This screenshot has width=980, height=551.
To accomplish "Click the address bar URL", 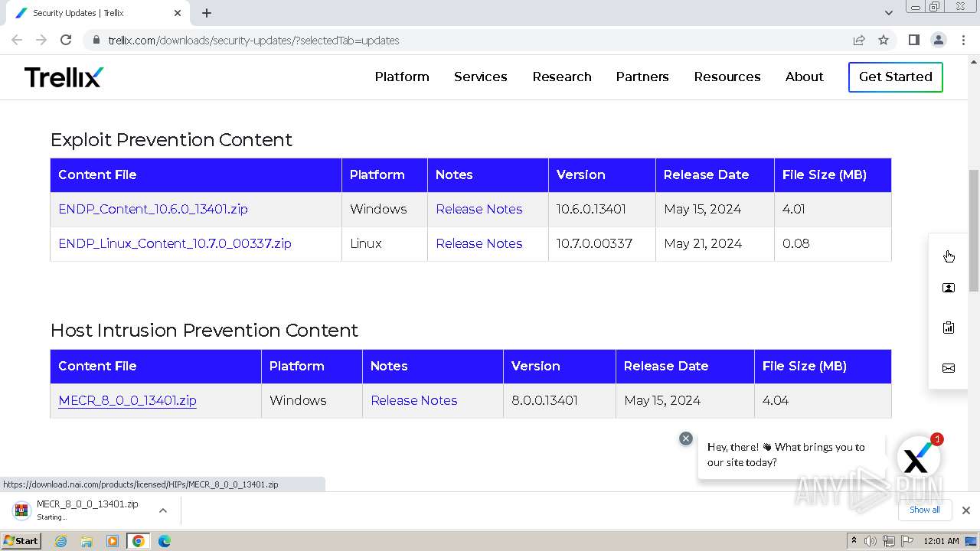I will tap(253, 41).
